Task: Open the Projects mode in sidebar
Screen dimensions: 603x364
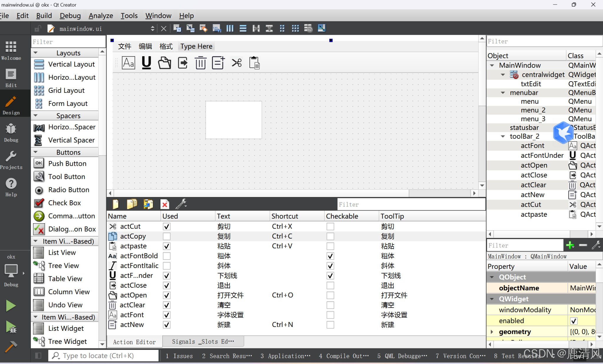Action: 11,160
